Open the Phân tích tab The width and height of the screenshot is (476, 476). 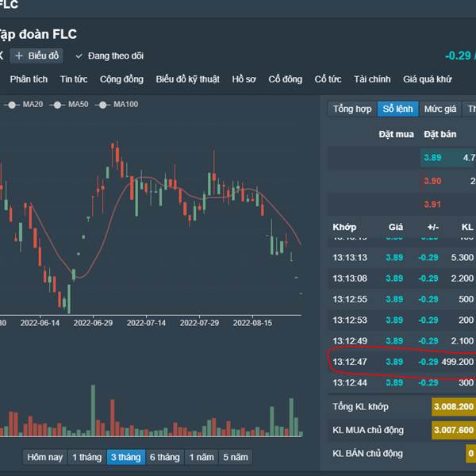point(29,79)
